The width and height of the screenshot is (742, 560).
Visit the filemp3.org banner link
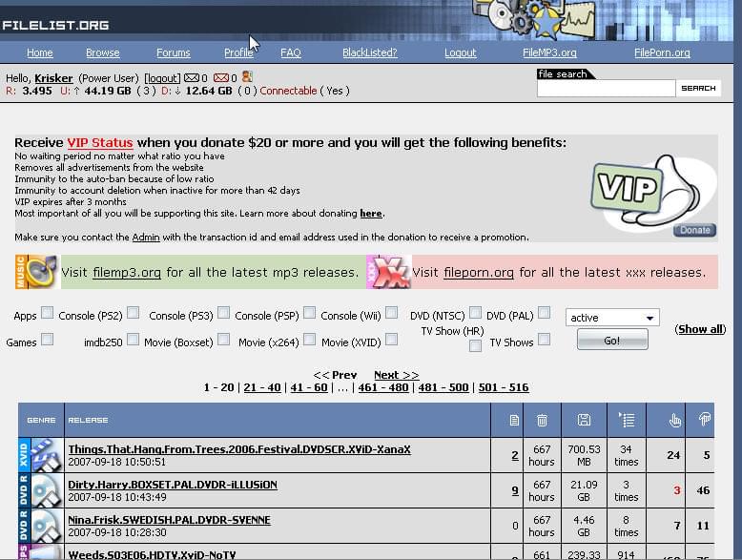pos(127,272)
